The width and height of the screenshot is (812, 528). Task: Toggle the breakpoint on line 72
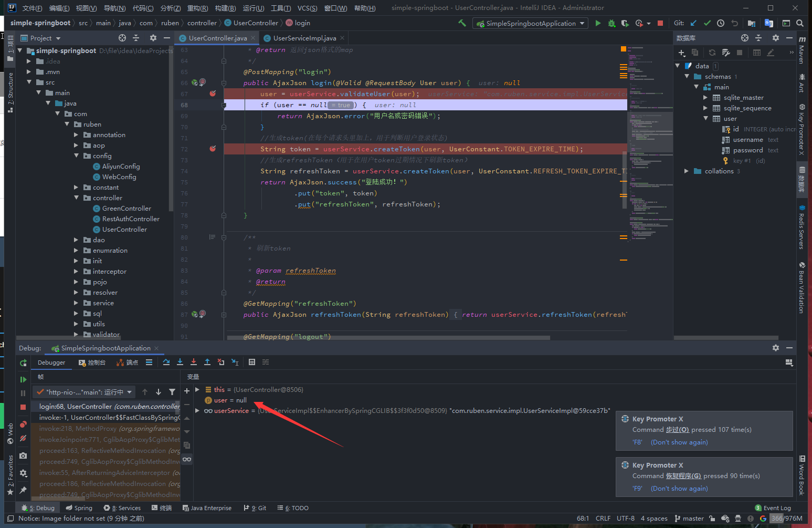[213, 149]
